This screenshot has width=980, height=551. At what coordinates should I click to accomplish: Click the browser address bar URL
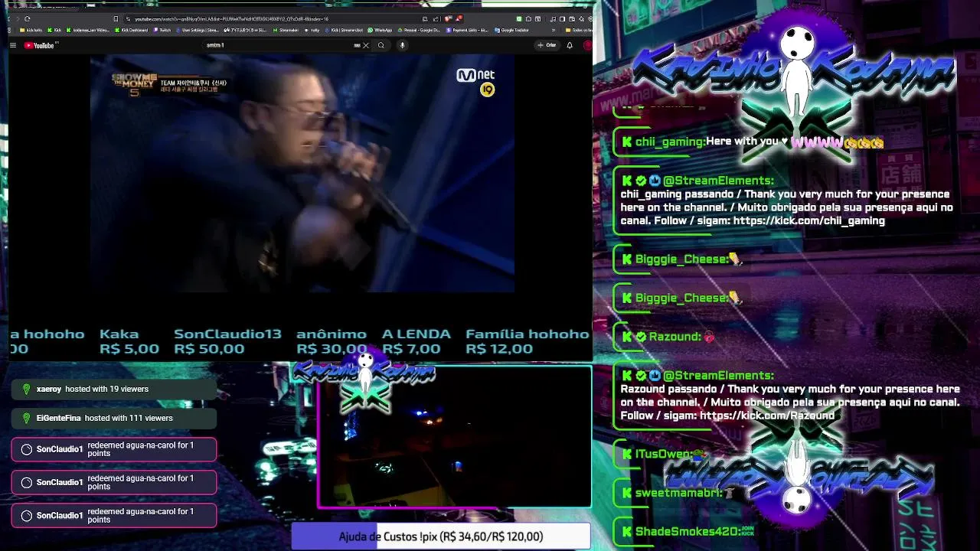pyautogui.click(x=232, y=19)
